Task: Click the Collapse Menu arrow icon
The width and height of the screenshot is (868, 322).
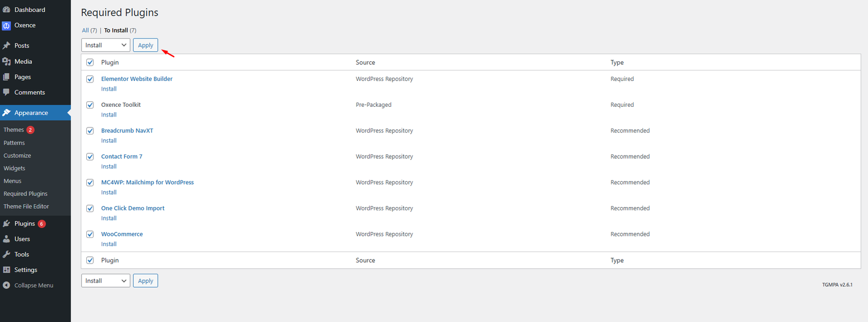Action: pyautogui.click(x=7, y=285)
